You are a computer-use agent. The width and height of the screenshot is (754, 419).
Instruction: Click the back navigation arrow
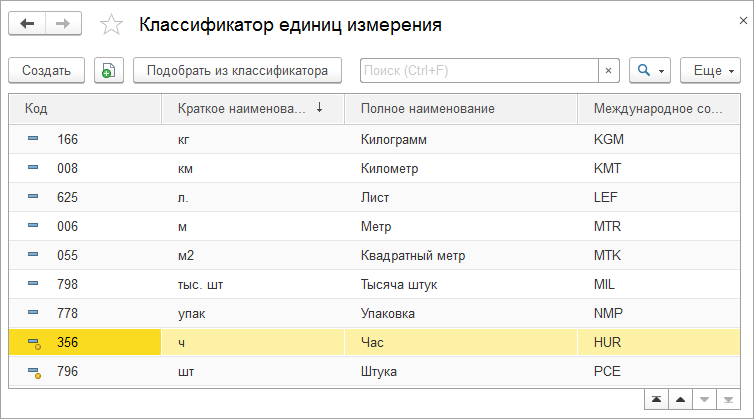27,23
